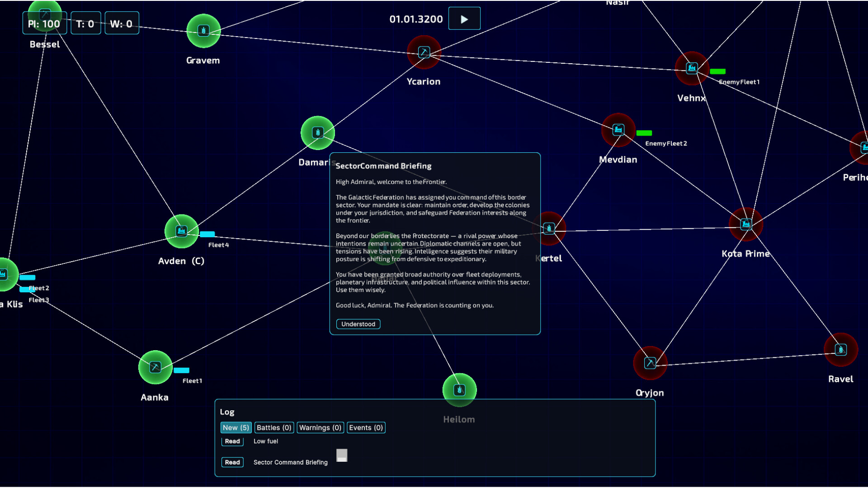Image resolution: width=868 pixels, height=488 pixels.
Task: Select the Ycarion mining planet
Action: coord(424,52)
